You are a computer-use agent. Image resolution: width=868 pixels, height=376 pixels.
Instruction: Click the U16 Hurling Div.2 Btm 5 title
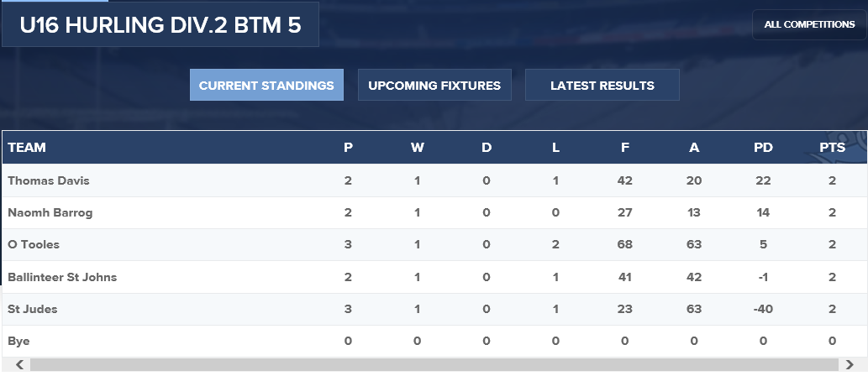(160, 25)
